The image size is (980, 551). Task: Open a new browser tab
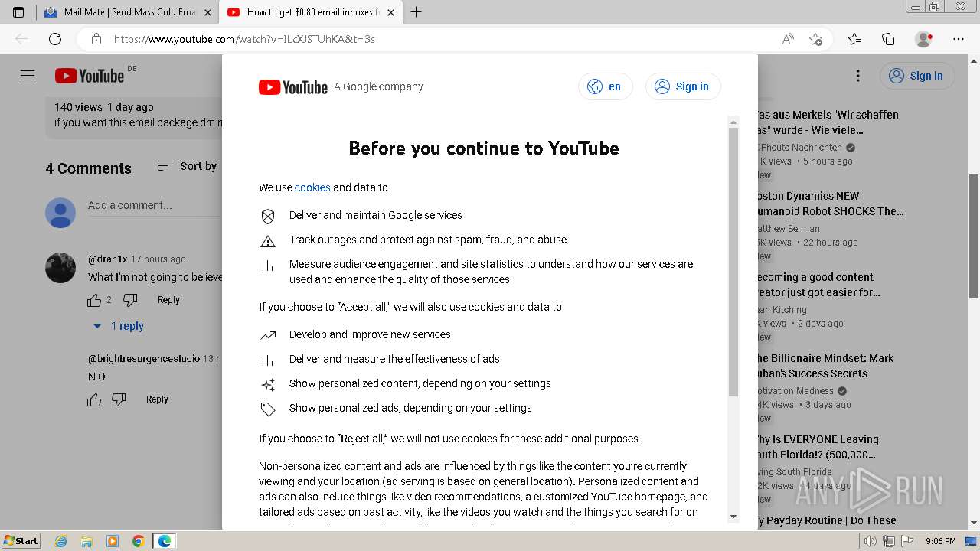(416, 12)
